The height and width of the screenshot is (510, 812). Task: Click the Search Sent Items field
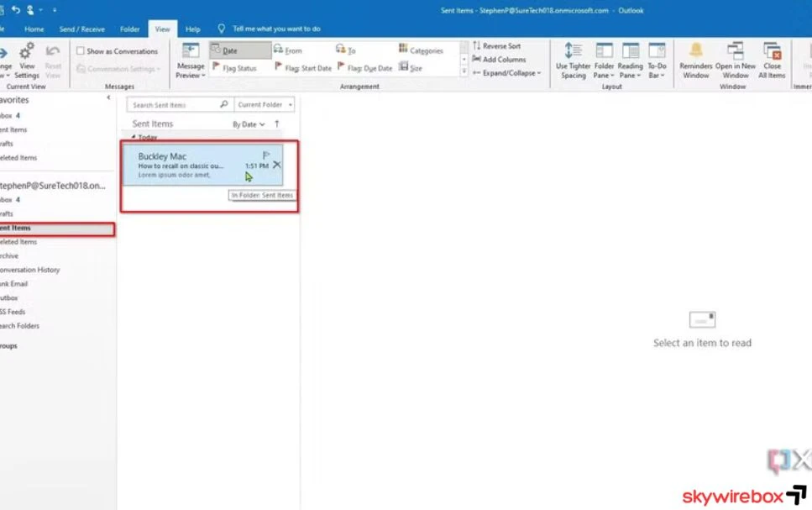tap(175, 105)
